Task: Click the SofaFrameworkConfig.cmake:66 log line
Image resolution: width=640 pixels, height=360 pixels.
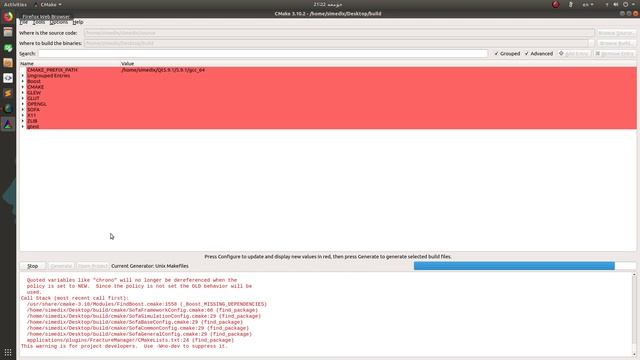Action: [142, 310]
